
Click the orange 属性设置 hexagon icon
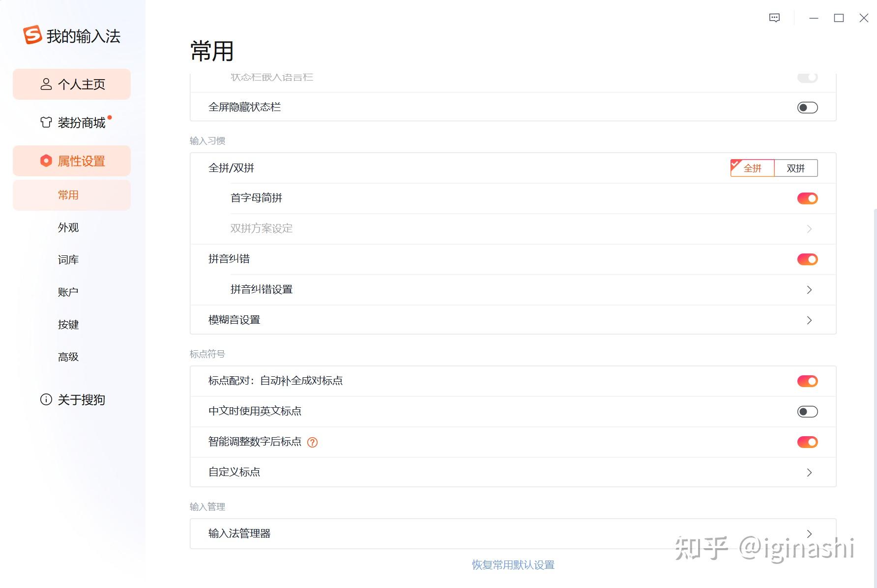46,161
